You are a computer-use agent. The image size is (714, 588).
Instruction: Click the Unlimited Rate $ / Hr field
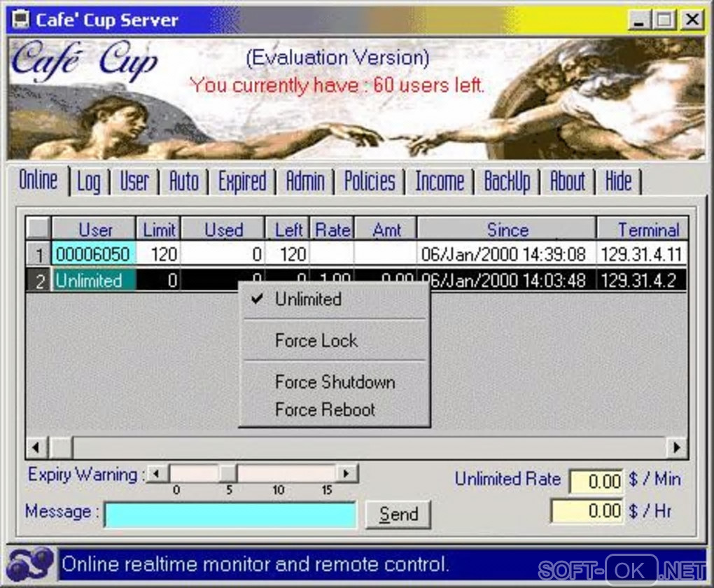coord(587,511)
